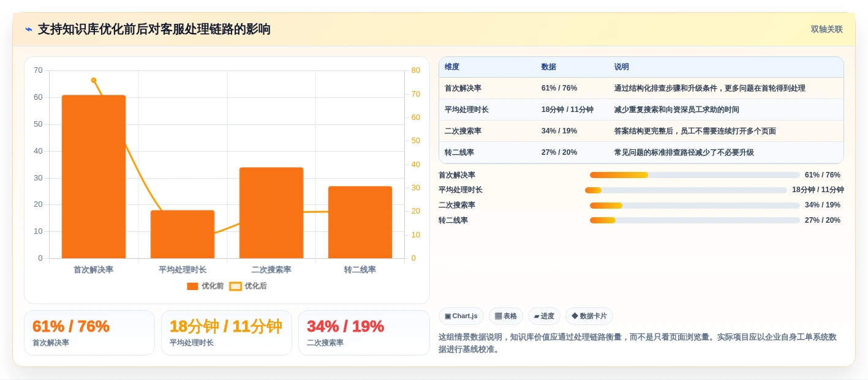Click the 转二线率 orange bar in the chart
Image resolution: width=868 pixels, height=380 pixels.
(360, 222)
